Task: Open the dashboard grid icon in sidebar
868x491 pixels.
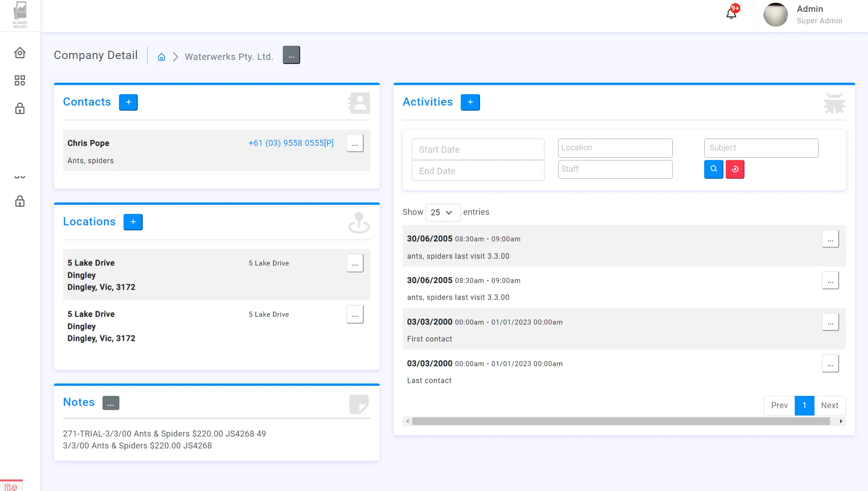Action: (20, 80)
